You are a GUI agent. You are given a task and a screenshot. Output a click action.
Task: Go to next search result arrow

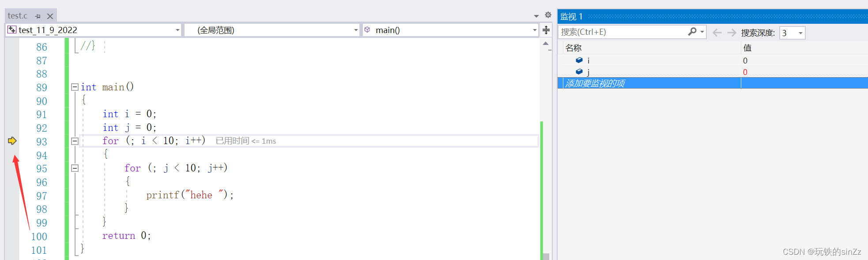[x=732, y=33]
